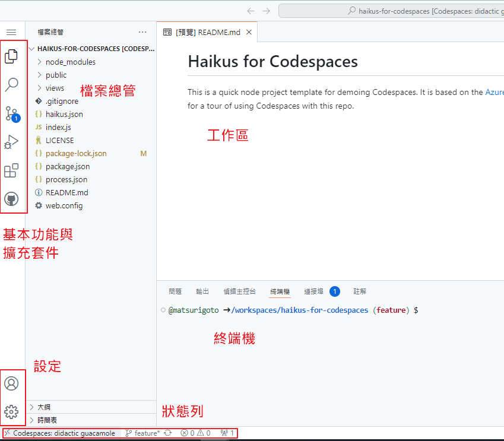The image size is (504, 441).
Task: Switch to the 問題 problems panel tab
Action: click(x=175, y=291)
